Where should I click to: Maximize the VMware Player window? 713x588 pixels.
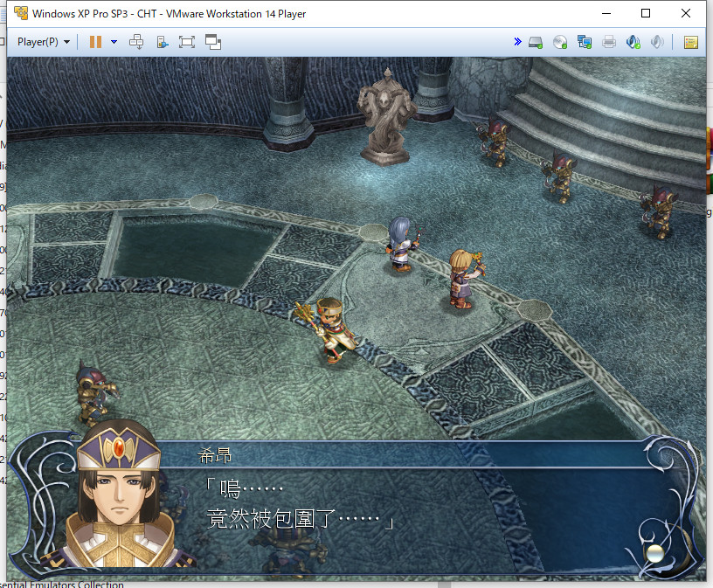(x=645, y=13)
